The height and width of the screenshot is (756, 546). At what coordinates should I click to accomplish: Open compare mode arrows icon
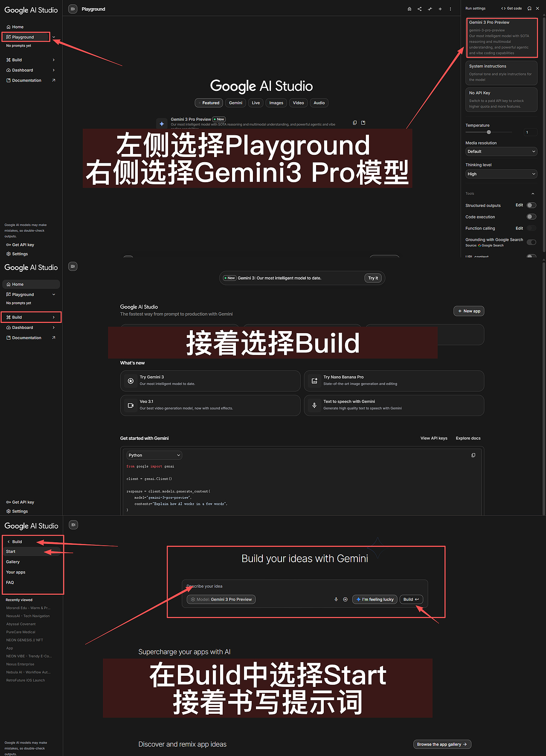430,9
